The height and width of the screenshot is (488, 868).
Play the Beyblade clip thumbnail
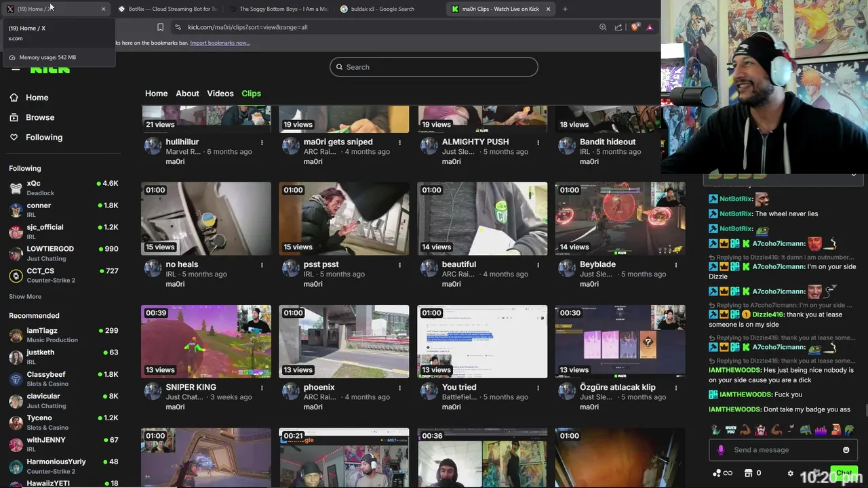pos(620,218)
